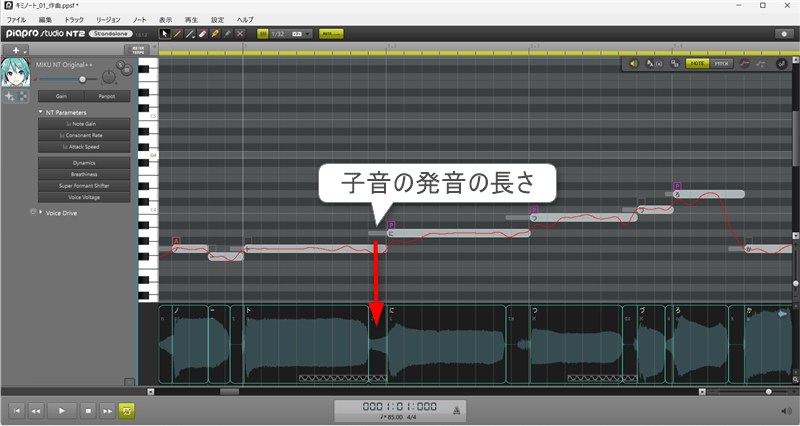Click the fast forward button
The height and width of the screenshot is (426, 800).
pos(107,410)
